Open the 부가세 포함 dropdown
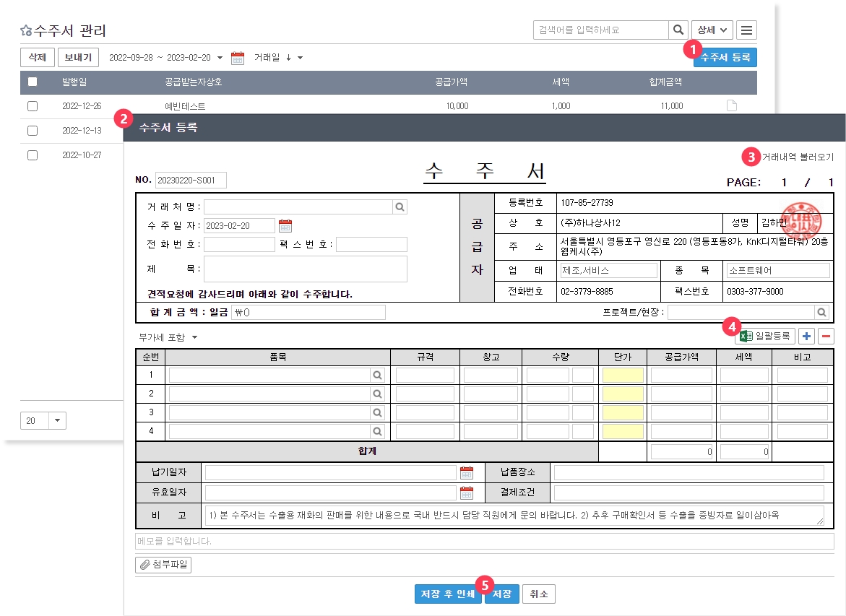This screenshot has height=616, width=846. [167, 337]
